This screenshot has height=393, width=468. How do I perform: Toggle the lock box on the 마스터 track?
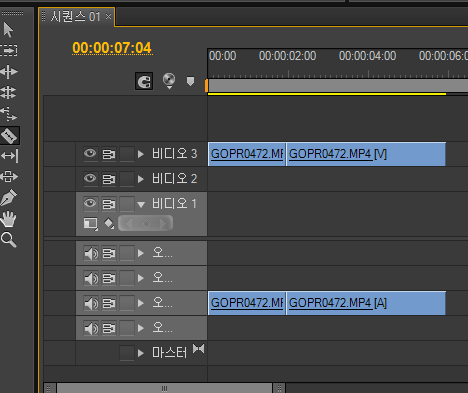coord(127,353)
